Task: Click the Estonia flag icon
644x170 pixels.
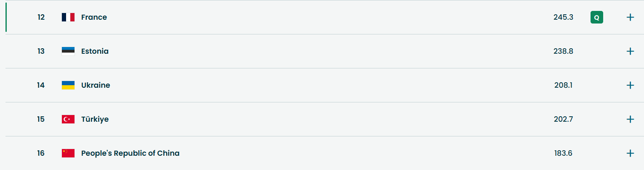Action: tap(68, 51)
